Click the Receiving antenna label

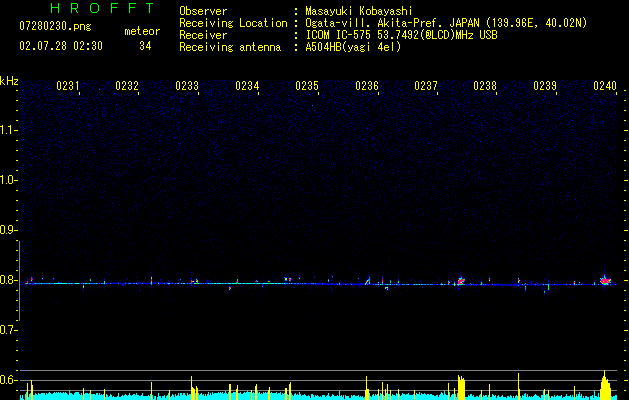coord(230,47)
